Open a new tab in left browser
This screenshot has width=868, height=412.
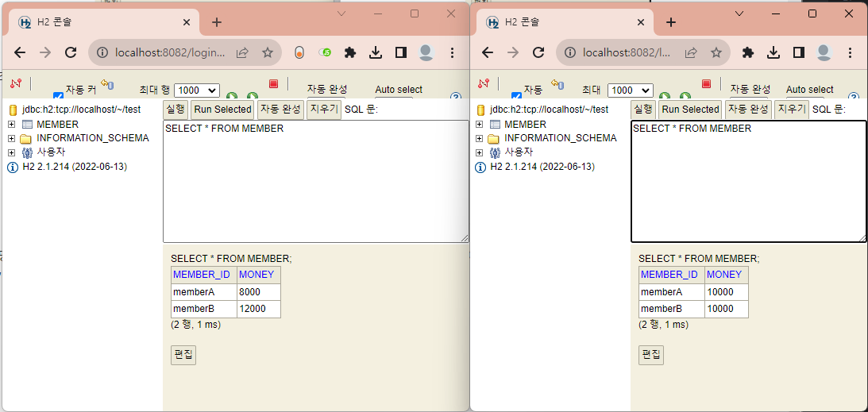[x=217, y=22]
